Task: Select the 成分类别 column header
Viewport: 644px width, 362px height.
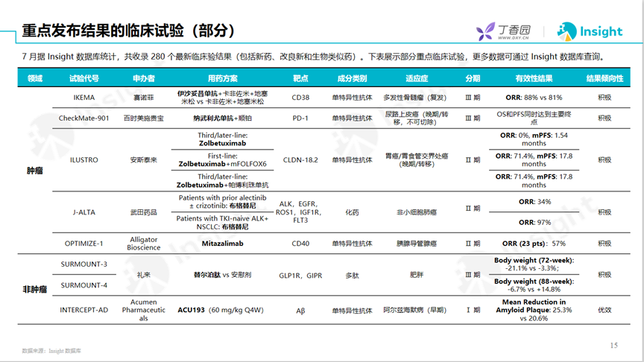Action: [352, 78]
